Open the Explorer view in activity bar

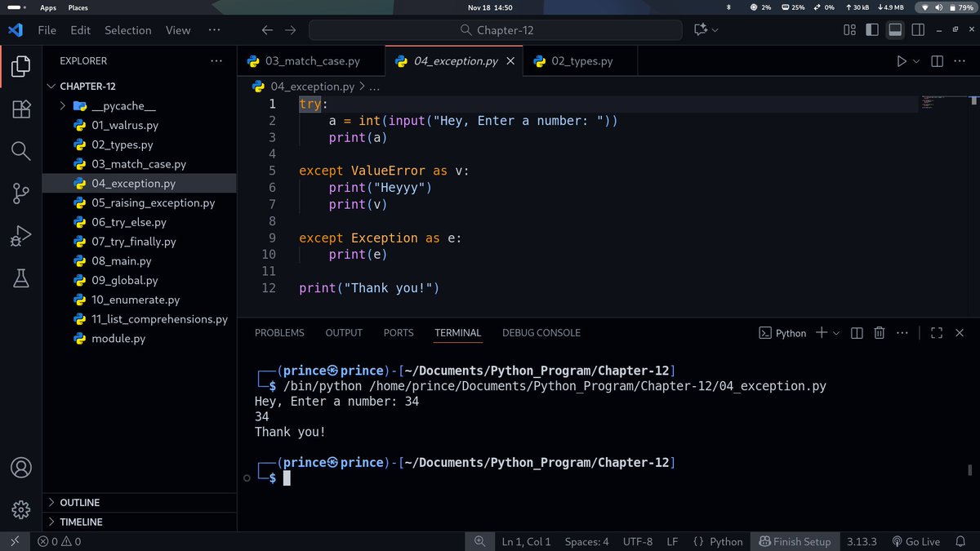(21, 66)
